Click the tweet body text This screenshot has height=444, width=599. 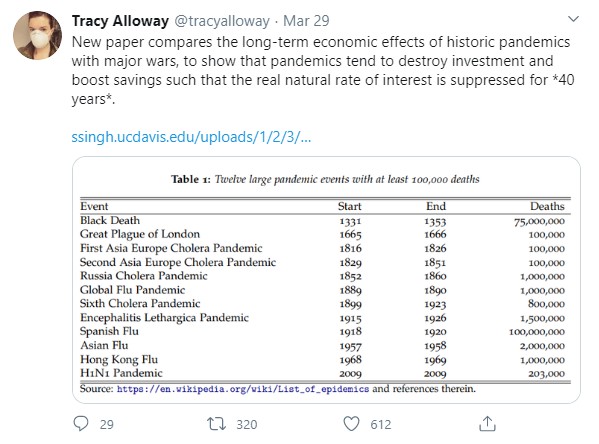click(323, 70)
